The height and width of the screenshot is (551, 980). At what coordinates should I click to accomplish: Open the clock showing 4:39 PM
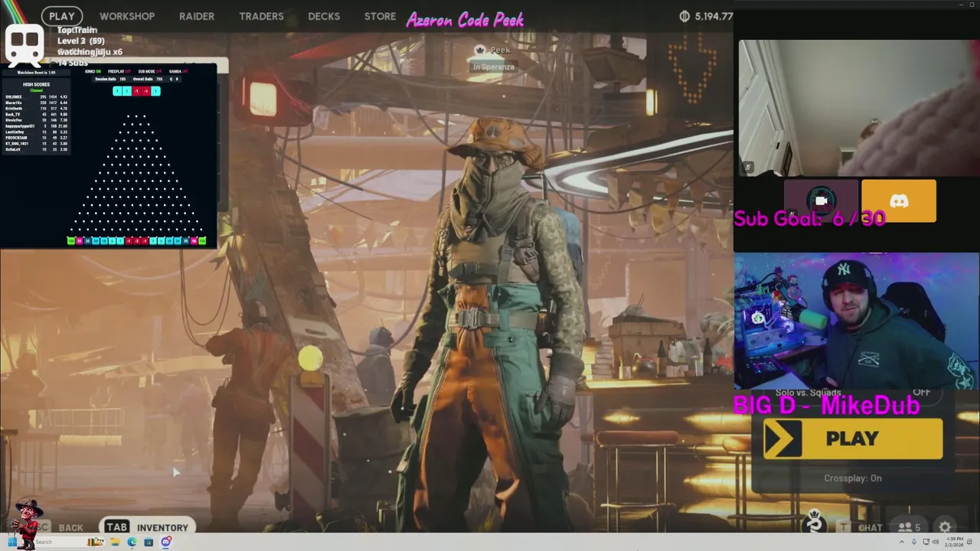pos(954,542)
